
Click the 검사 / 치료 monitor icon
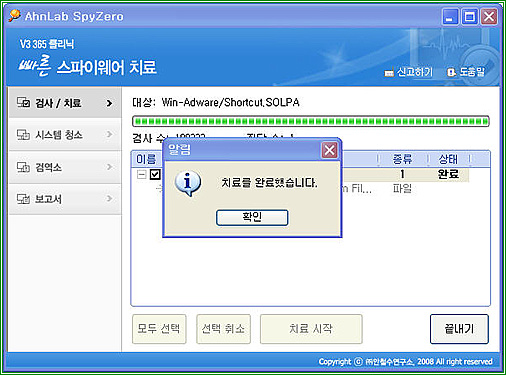23,103
